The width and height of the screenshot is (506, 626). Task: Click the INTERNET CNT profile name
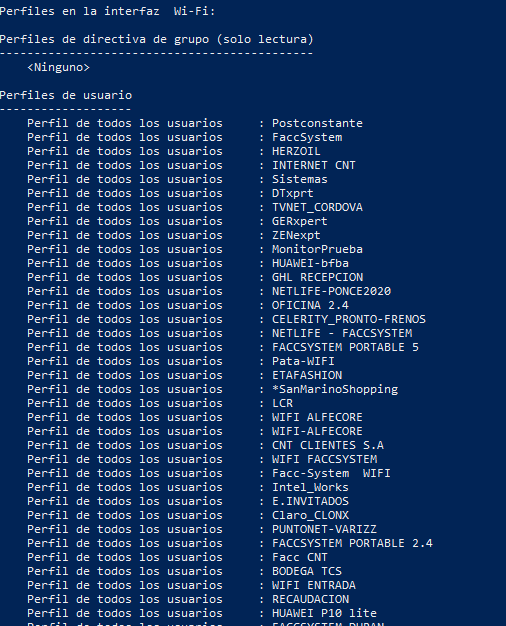[x=314, y=165]
